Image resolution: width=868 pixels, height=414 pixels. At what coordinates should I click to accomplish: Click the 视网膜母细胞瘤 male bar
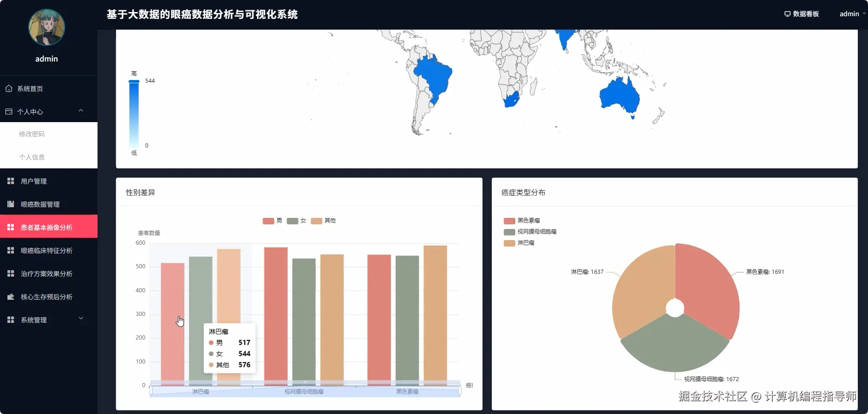tap(276, 316)
